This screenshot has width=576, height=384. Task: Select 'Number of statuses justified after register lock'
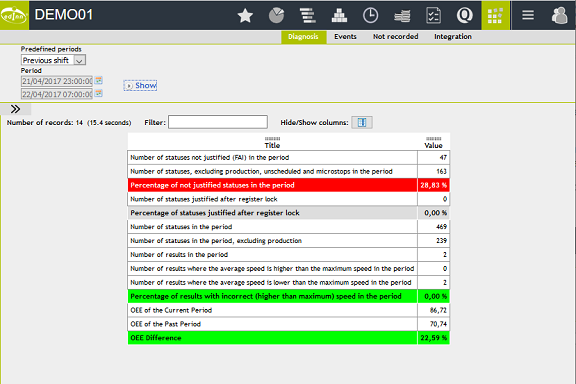pos(288,199)
